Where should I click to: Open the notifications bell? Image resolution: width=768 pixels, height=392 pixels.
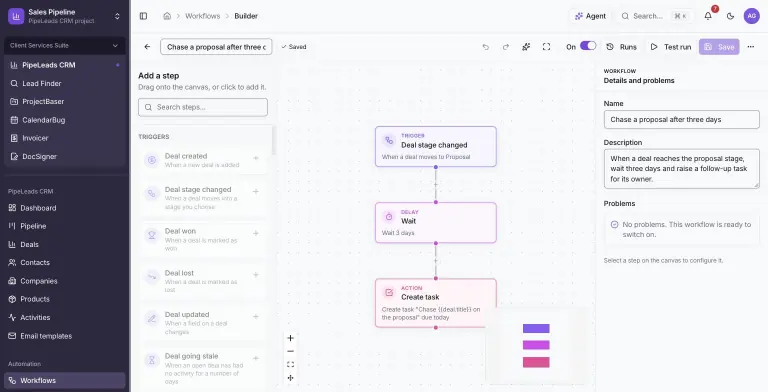click(708, 16)
